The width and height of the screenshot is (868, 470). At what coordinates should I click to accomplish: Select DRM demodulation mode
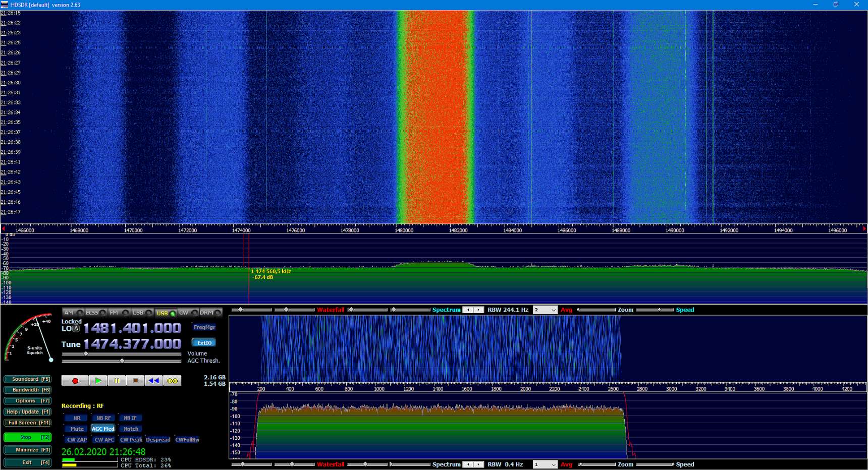tap(211, 313)
